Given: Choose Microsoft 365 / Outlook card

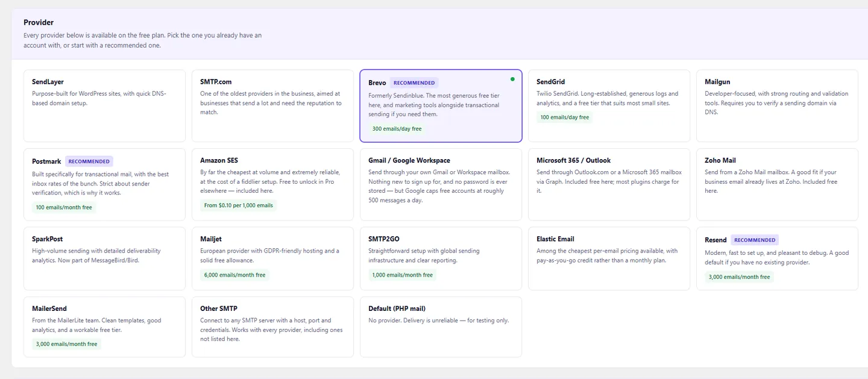Looking at the screenshot, I should coord(609,184).
